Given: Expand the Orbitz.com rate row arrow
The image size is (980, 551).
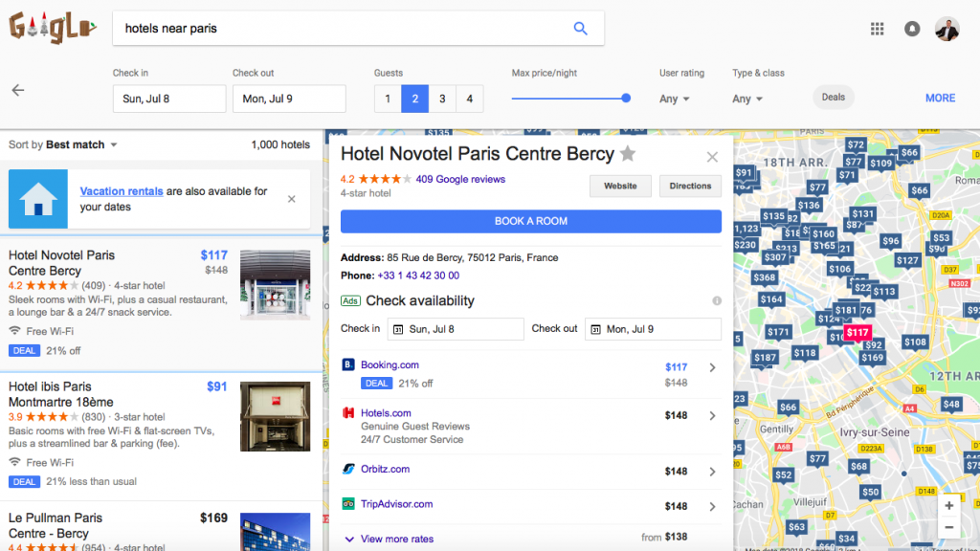Looking at the screenshot, I should click(x=712, y=472).
